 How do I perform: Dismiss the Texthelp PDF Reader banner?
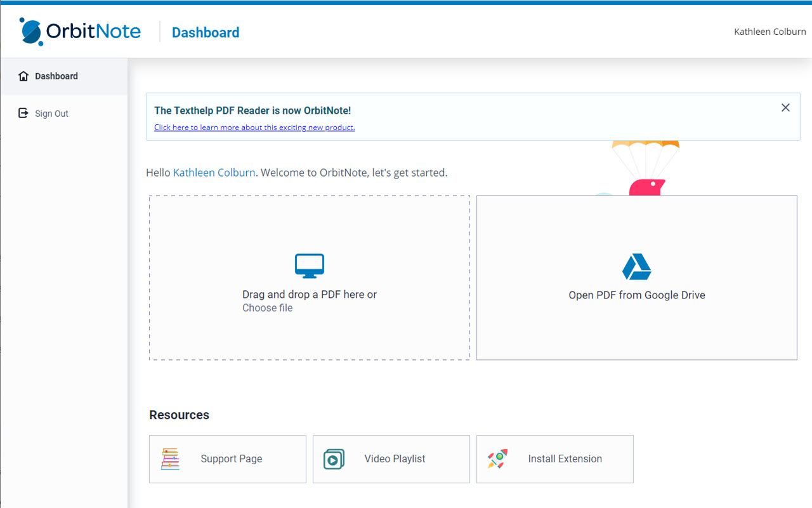tap(785, 108)
